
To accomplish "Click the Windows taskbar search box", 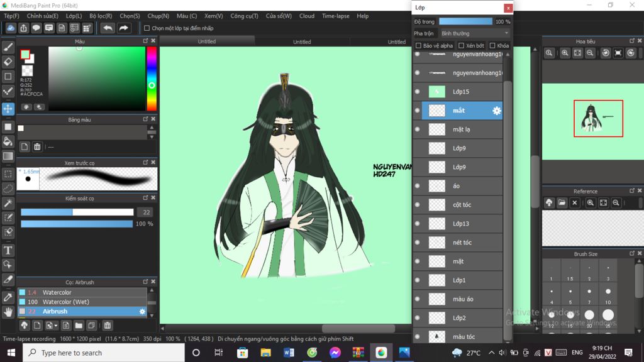I will point(104,353).
